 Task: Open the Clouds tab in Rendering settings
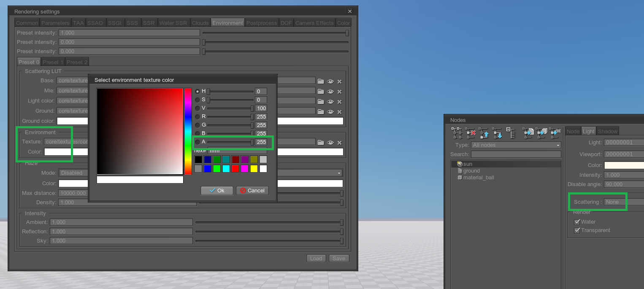click(x=200, y=23)
